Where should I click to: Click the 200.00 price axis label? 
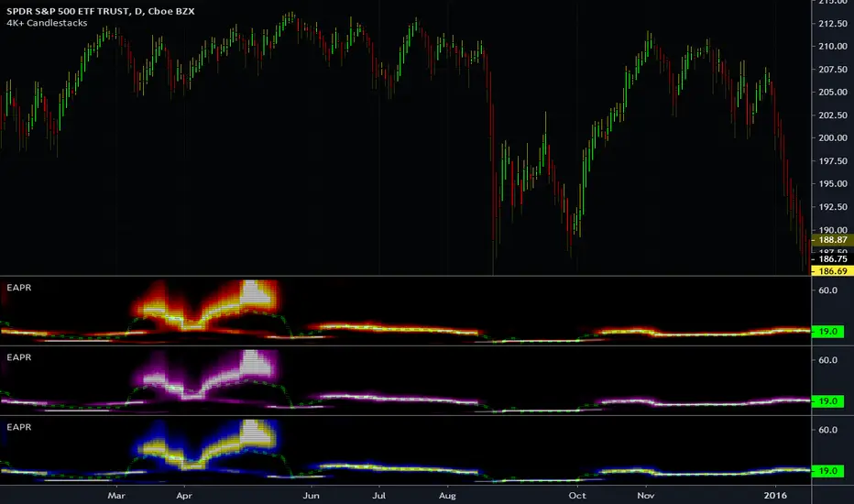tap(833, 137)
